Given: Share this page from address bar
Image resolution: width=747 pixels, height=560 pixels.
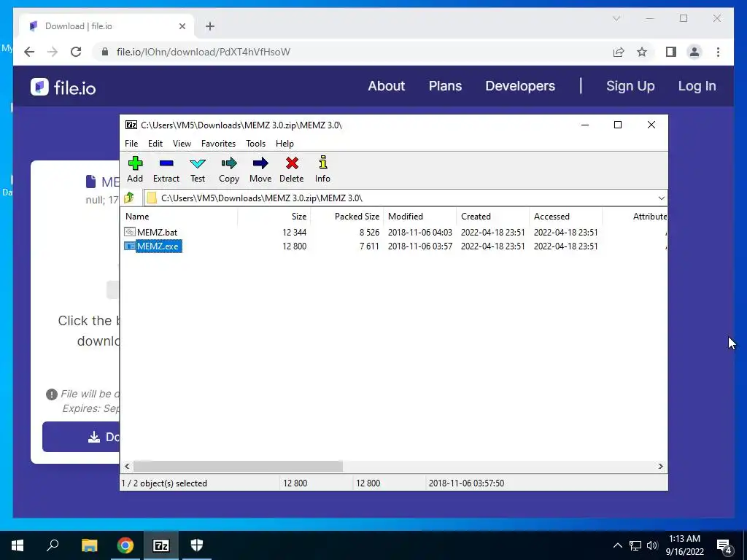Looking at the screenshot, I should click(x=619, y=52).
